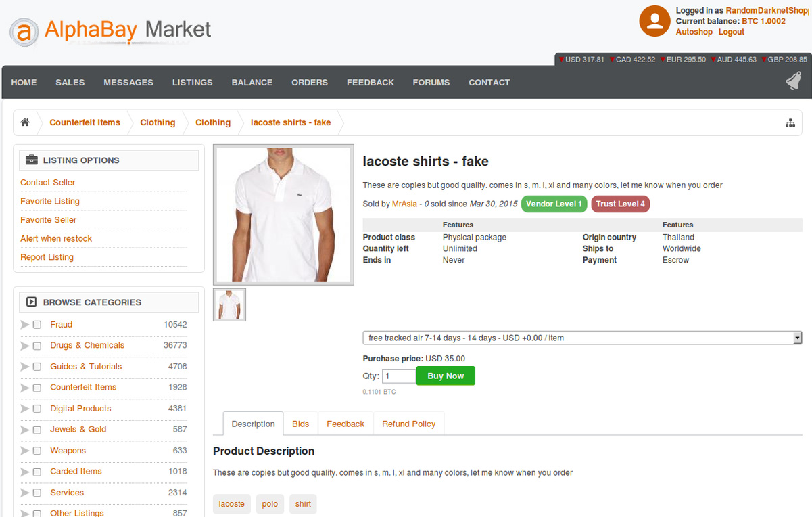The width and height of the screenshot is (812, 517).
Task: Expand the Jewels & Gold arrow
Action: click(x=25, y=430)
